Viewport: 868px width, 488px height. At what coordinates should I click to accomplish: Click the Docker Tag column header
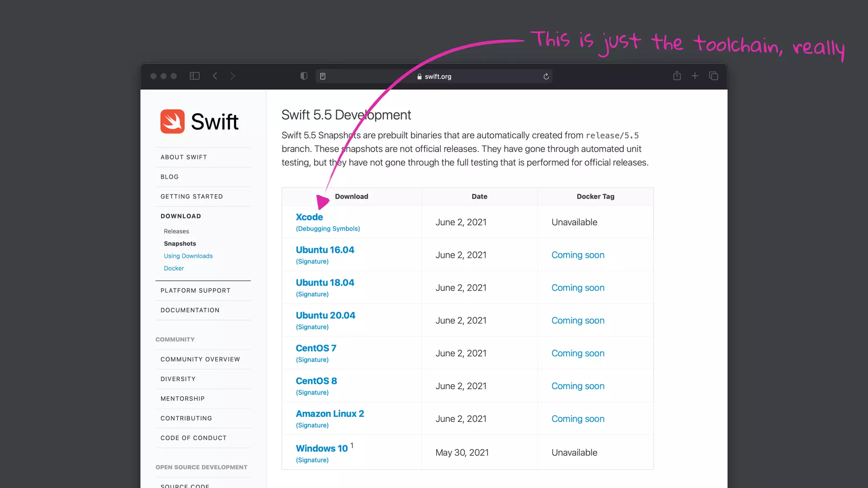coord(595,197)
